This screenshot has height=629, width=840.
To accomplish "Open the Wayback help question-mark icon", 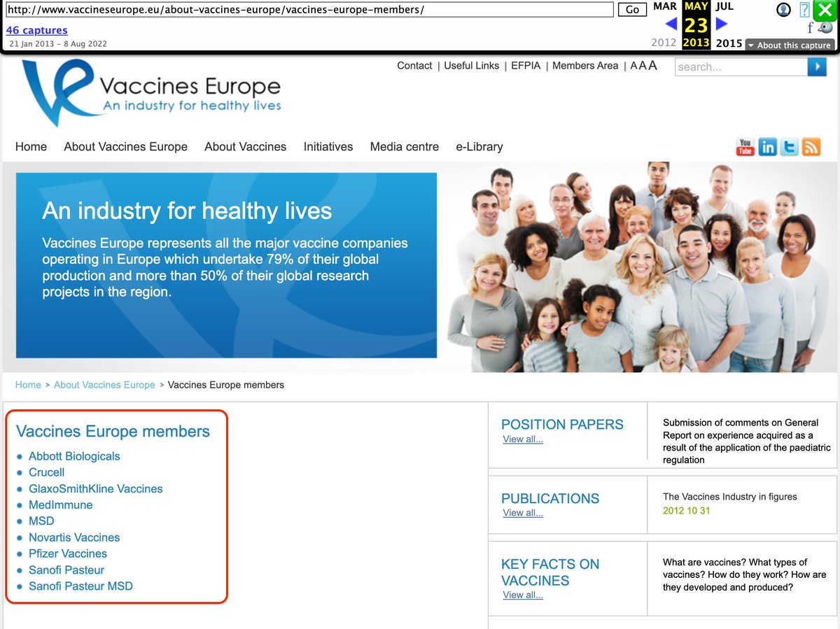I will pyautogui.click(x=805, y=10).
